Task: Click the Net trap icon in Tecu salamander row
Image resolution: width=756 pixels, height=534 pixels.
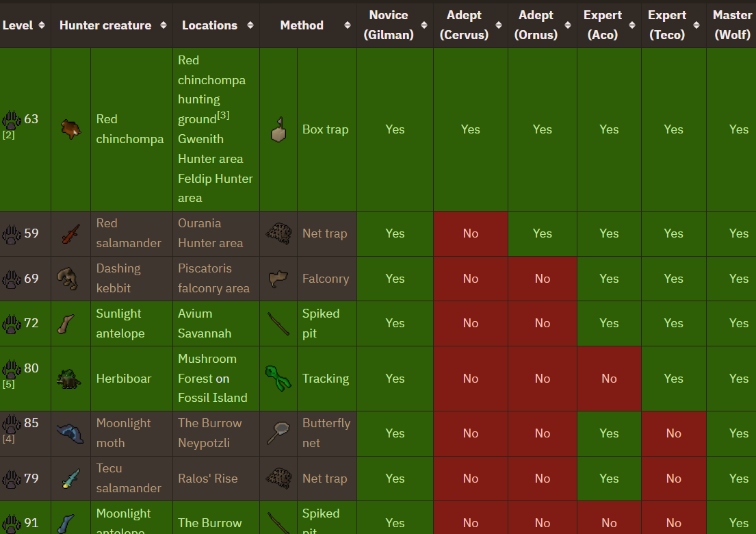Action: coord(278,479)
